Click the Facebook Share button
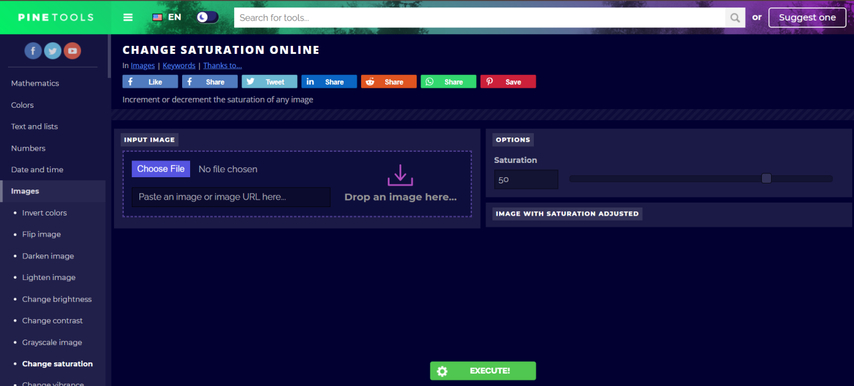This screenshot has height=386, width=854. tap(210, 82)
